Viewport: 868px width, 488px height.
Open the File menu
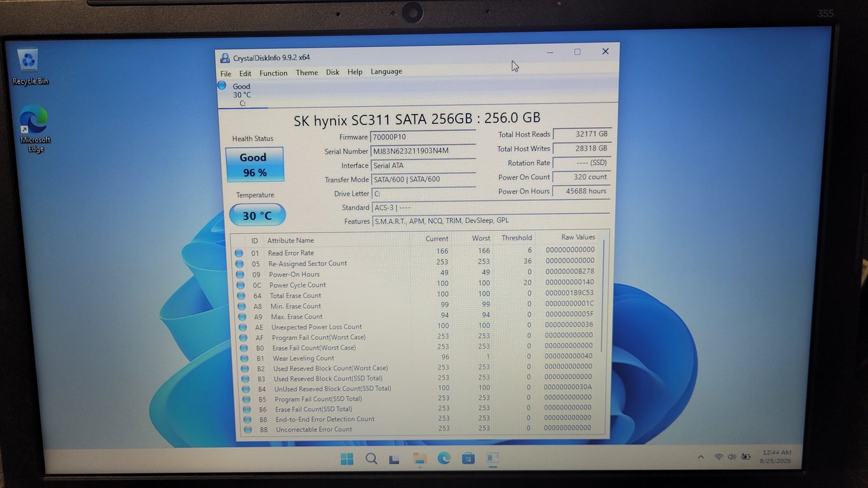(226, 74)
